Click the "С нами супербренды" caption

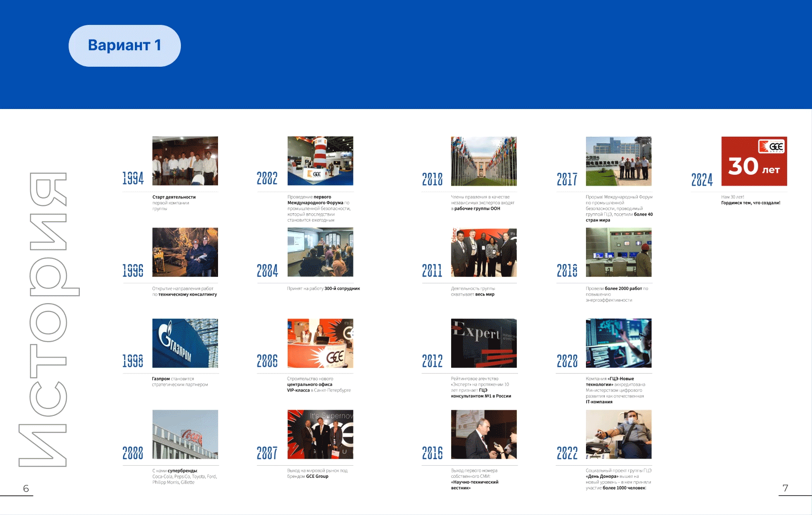[185, 476]
